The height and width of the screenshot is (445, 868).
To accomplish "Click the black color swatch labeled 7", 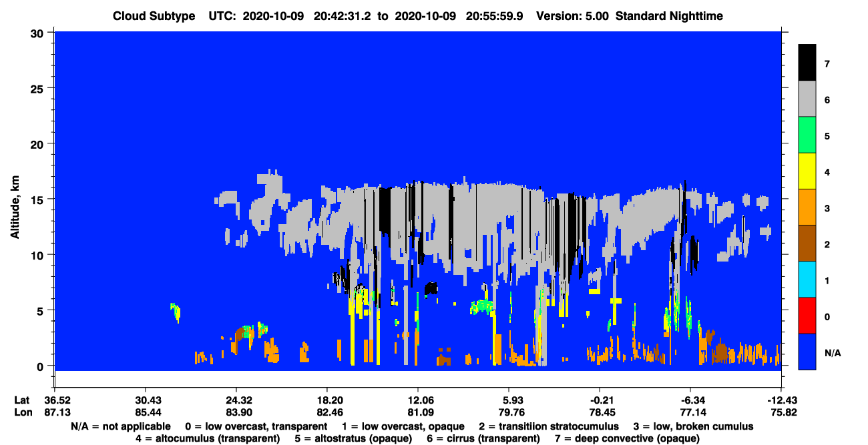I will pos(807,63).
